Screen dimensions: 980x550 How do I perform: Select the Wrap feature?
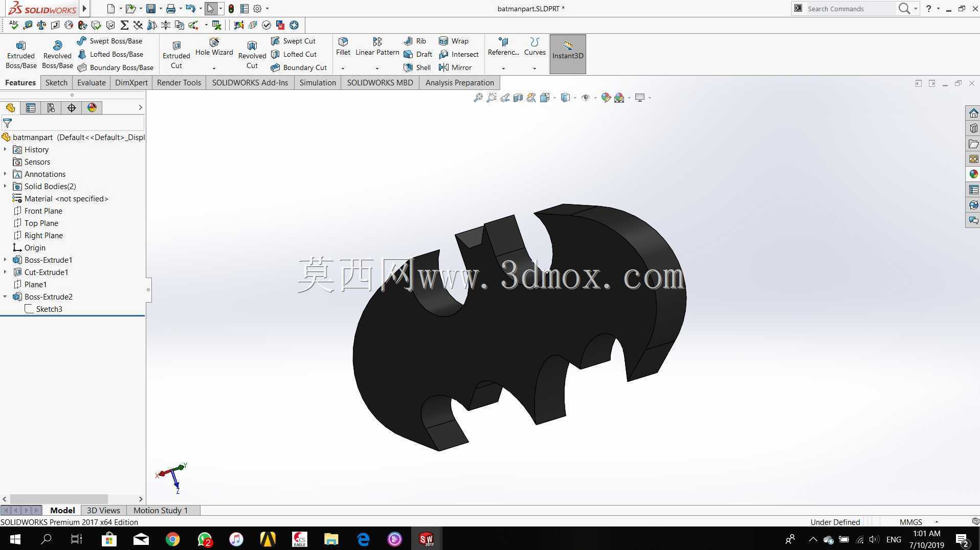pyautogui.click(x=454, y=41)
